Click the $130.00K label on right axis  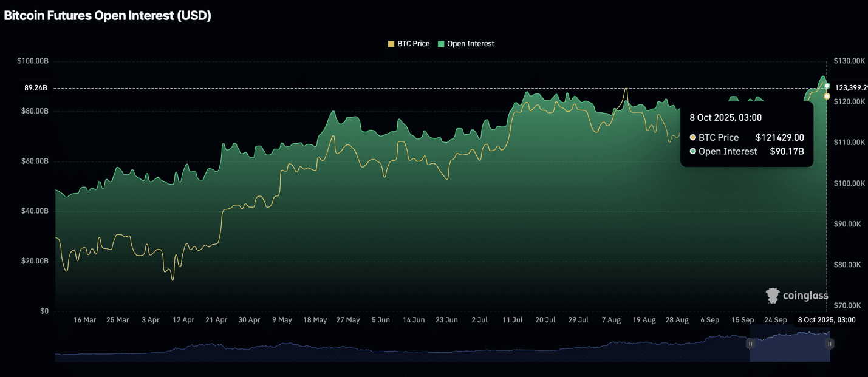pos(849,61)
